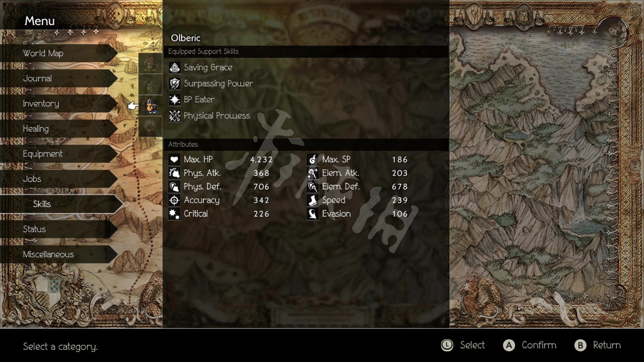Click the Phys. Def. shield icon
The height and width of the screenshot is (362, 644).
coord(174,187)
